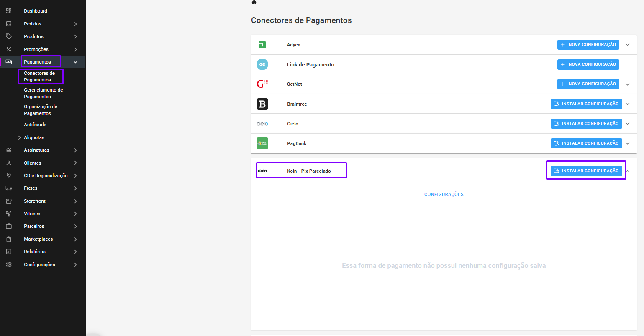Click the Cielo logo
This screenshot has width=644, height=336.
tap(262, 124)
